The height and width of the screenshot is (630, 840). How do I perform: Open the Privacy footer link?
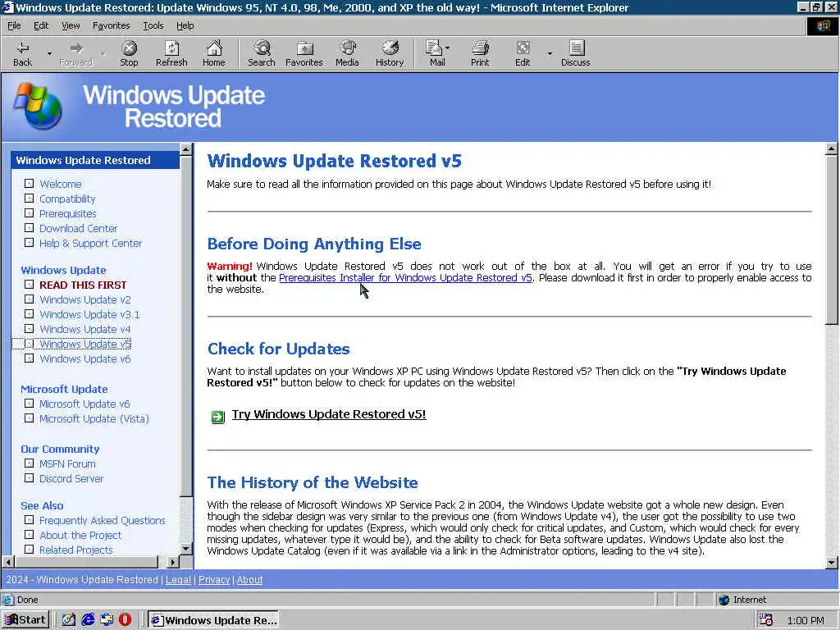(x=214, y=580)
